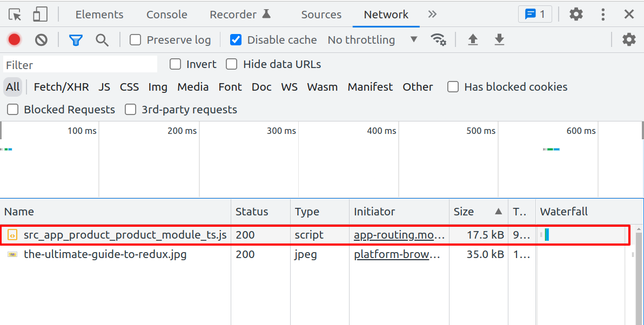Select the All filter button
Screen dimensions: 644x325
13,87
